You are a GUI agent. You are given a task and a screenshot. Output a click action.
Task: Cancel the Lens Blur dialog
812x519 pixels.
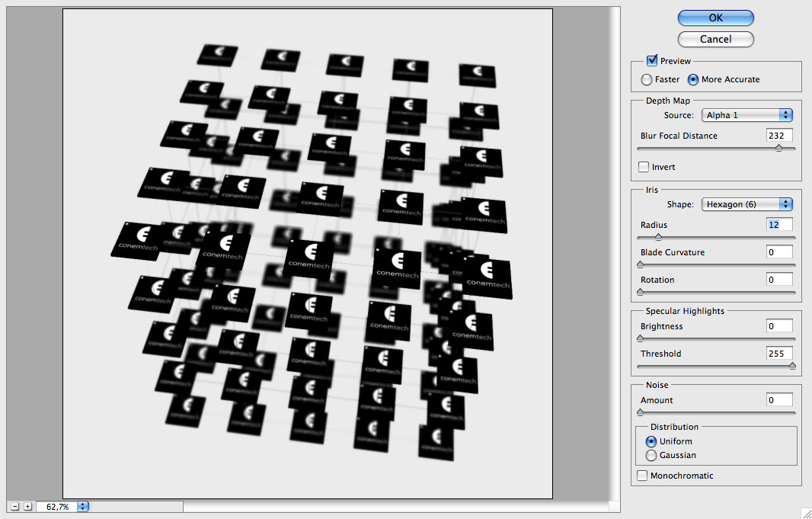click(714, 39)
